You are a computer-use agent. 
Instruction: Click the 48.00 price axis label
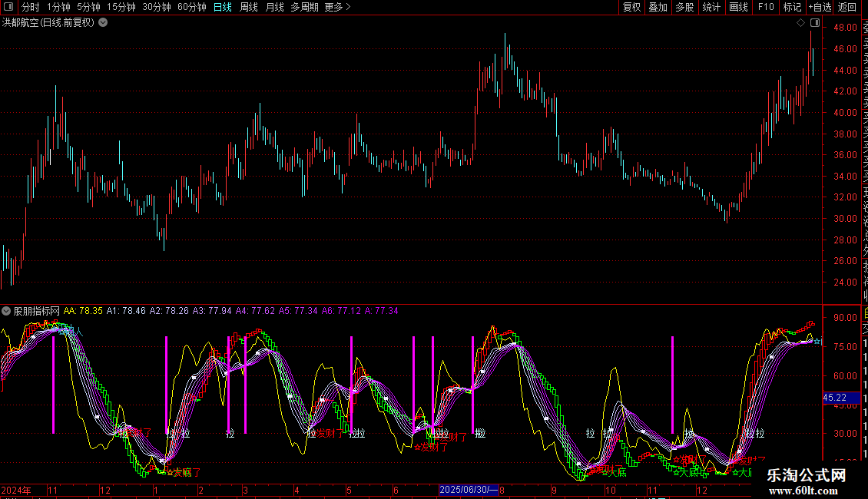click(845, 28)
